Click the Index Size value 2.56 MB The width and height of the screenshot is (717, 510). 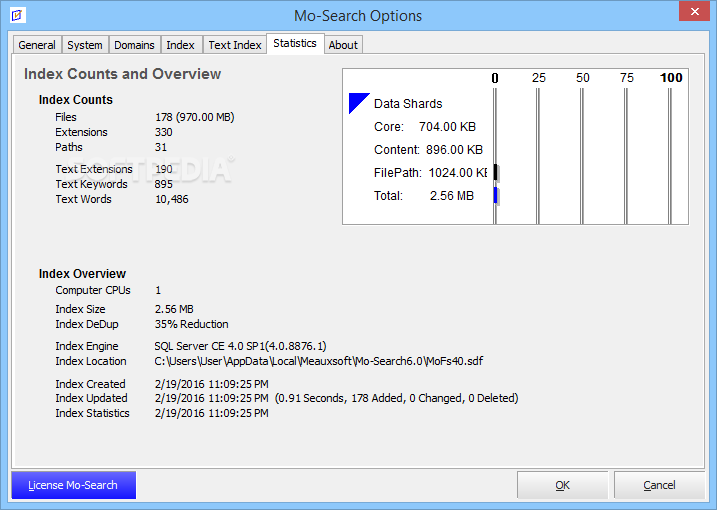pyautogui.click(x=174, y=309)
